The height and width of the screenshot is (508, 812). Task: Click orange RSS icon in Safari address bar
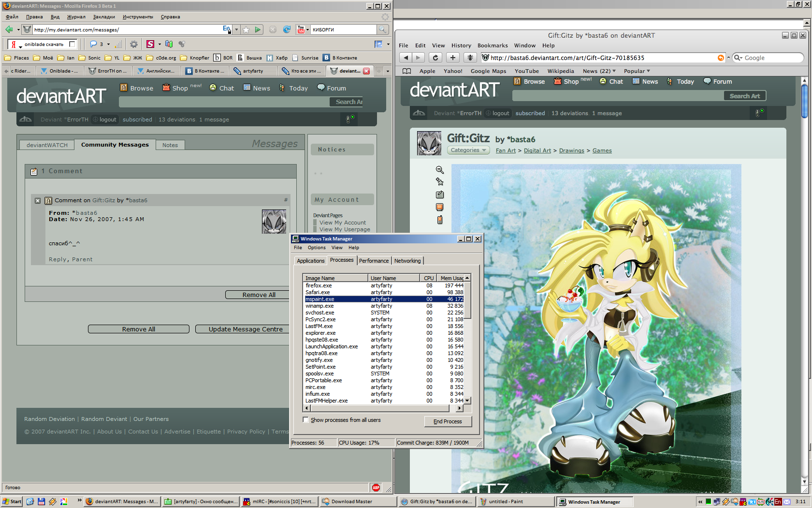[721, 58]
